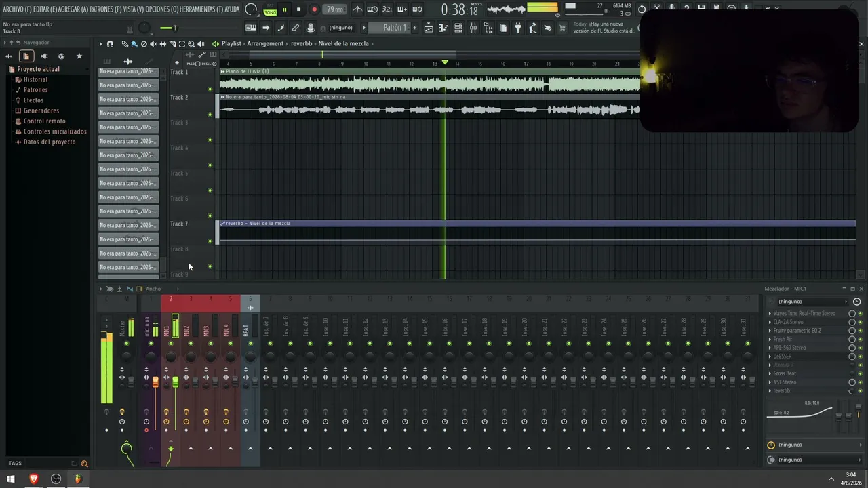
Task: Select the Playlist draw pencil tool
Action: [x=125, y=44]
